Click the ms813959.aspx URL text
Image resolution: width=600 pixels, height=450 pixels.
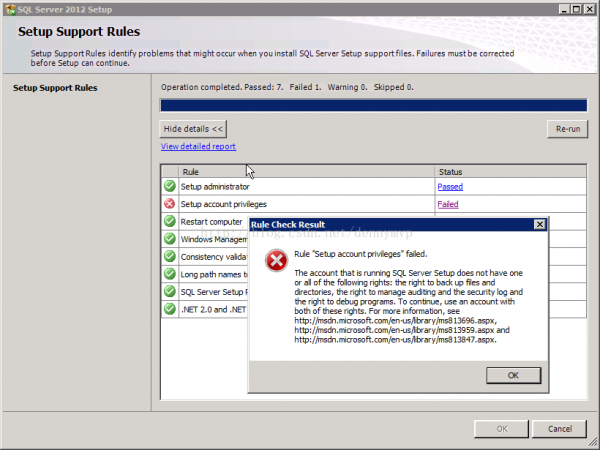tap(395, 330)
